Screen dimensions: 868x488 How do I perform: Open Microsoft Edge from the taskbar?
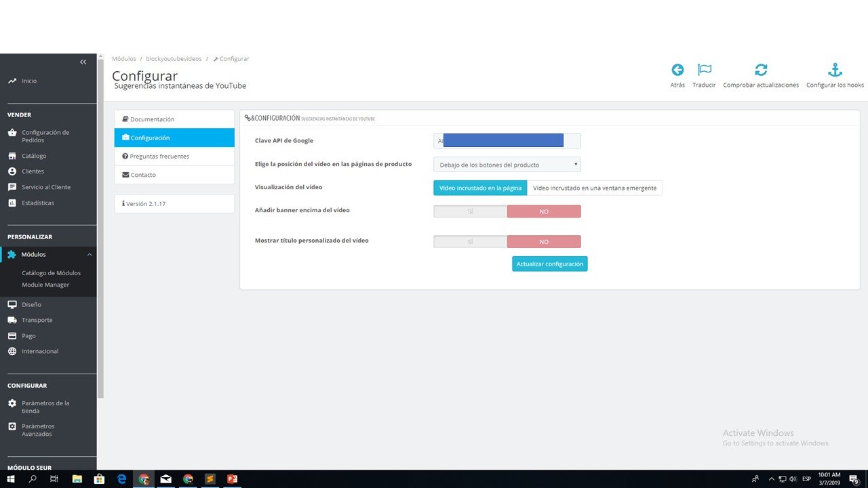pyautogui.click(x=122, y=479)
